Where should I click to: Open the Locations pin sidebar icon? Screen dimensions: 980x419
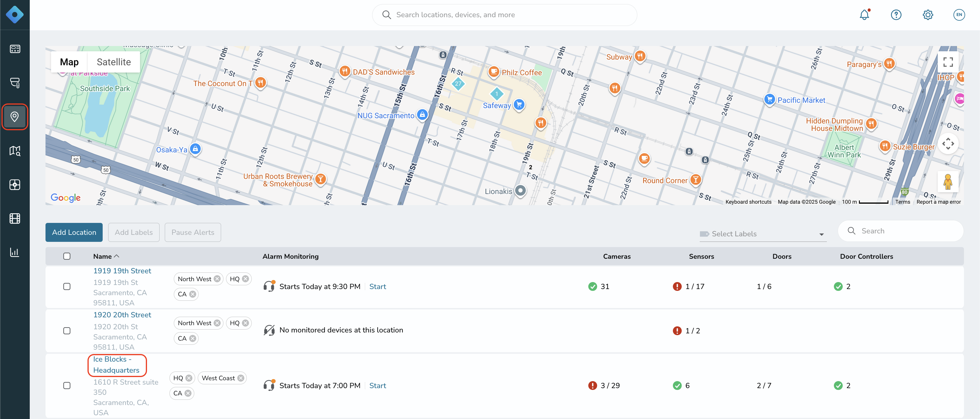point(15,117)
